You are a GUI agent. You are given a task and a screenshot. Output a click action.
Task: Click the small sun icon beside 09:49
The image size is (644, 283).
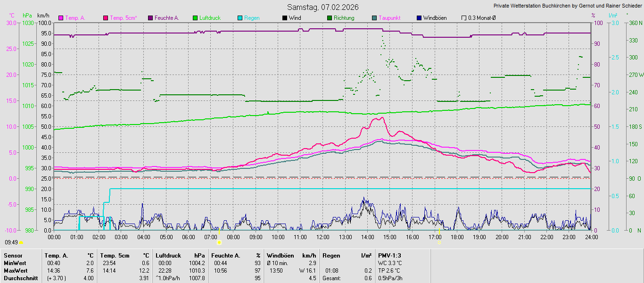21,242
